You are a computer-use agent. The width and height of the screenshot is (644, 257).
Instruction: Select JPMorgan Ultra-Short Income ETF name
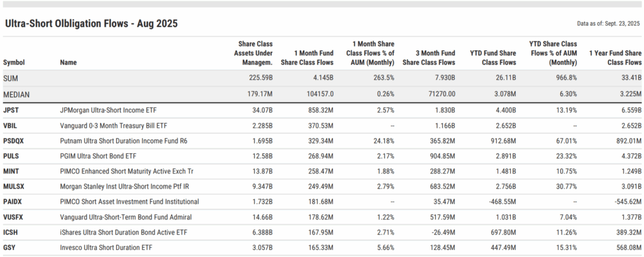click(x=108, y=111)
